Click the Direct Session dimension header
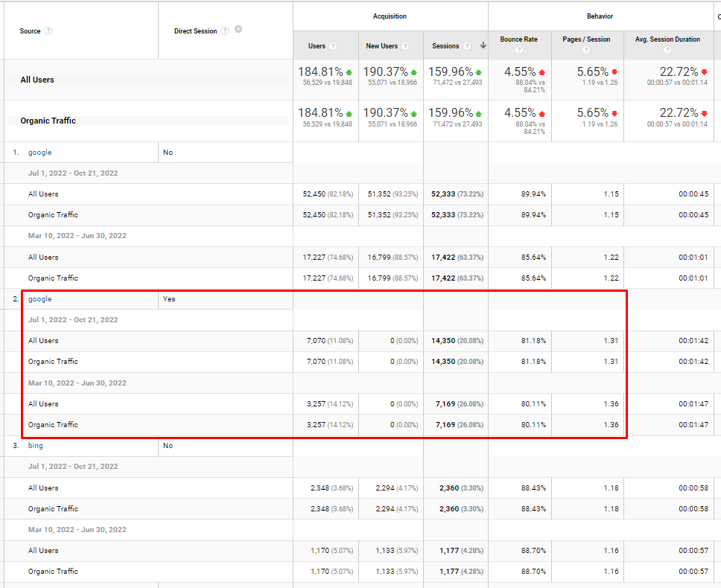 coord(195,31)
